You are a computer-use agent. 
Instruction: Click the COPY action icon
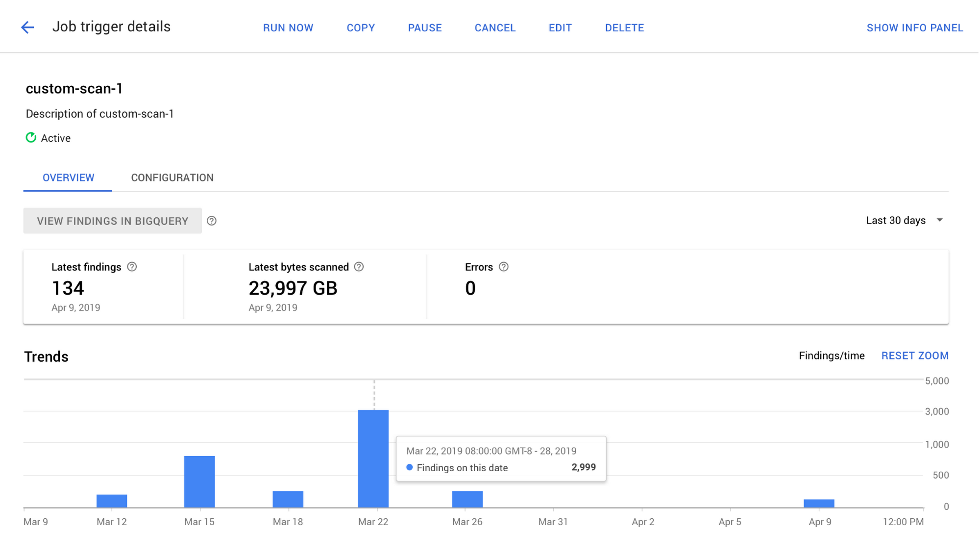pyautogui.click(x=361, y=27)
